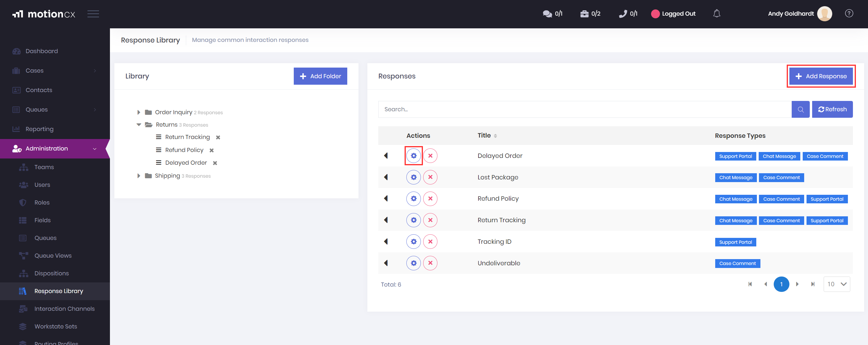Click Andy Goldhardt's profile avatar

click(x=825, y=14)
